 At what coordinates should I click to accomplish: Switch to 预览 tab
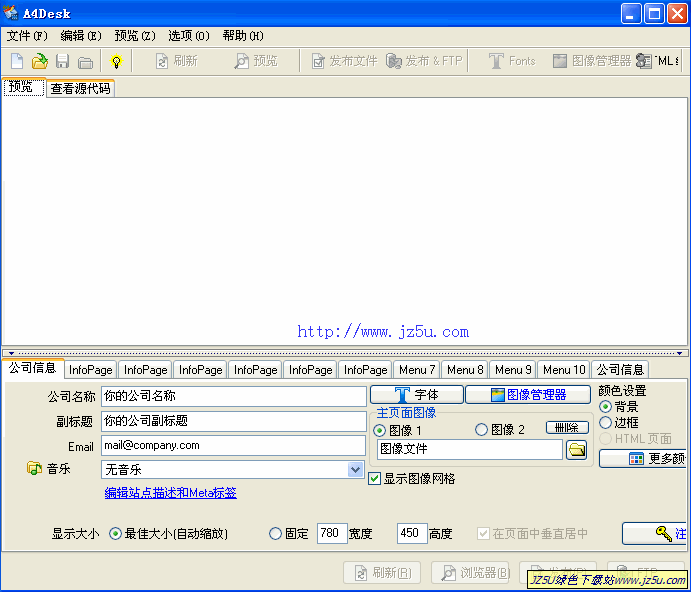pyautogui.click(x=24, y=87)
